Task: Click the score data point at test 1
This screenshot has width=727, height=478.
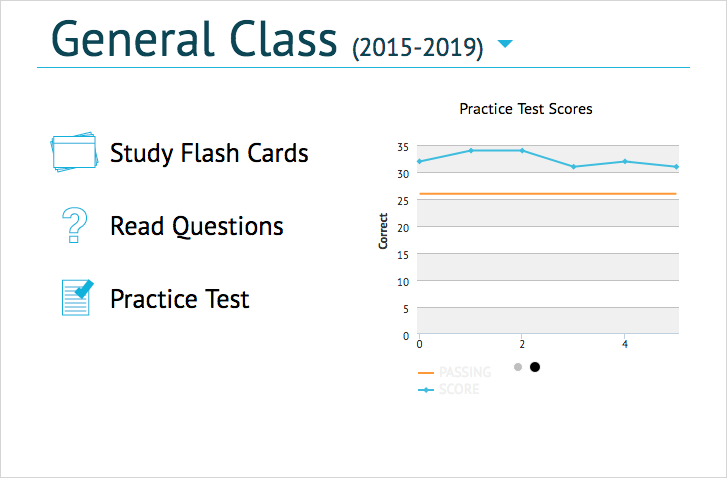Action: tap(470, 150)
